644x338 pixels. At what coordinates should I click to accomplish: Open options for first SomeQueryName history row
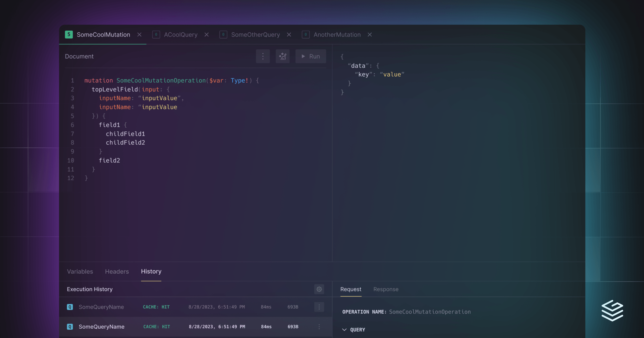tap(319, 307)
